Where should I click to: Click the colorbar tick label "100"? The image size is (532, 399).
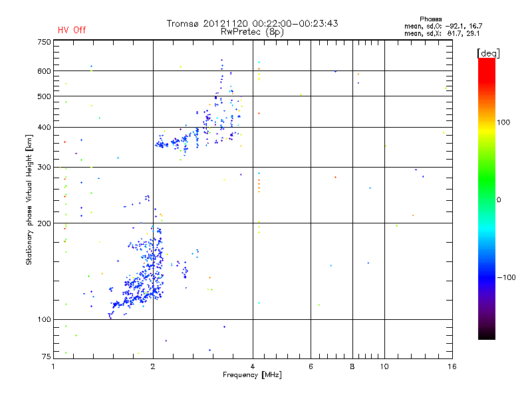503,122
